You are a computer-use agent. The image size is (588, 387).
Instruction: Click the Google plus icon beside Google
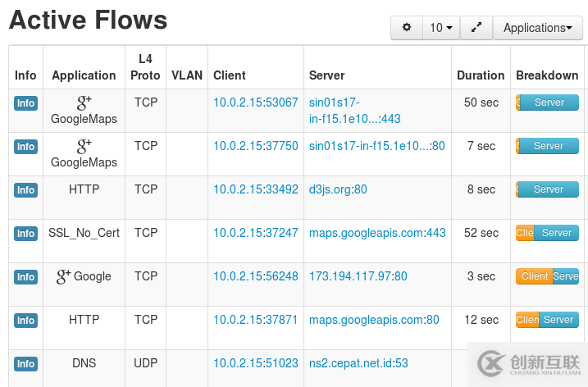[x=63, y=277]
